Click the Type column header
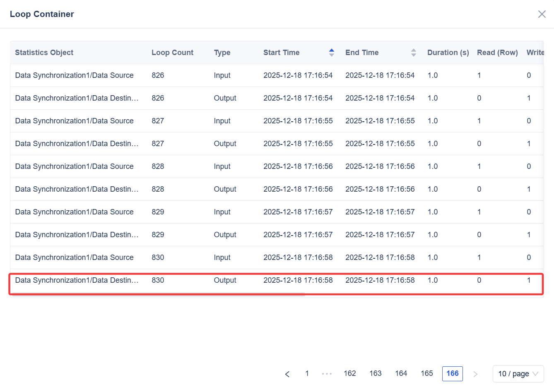This screenshot has height=392, width=554. pos(222,53)
